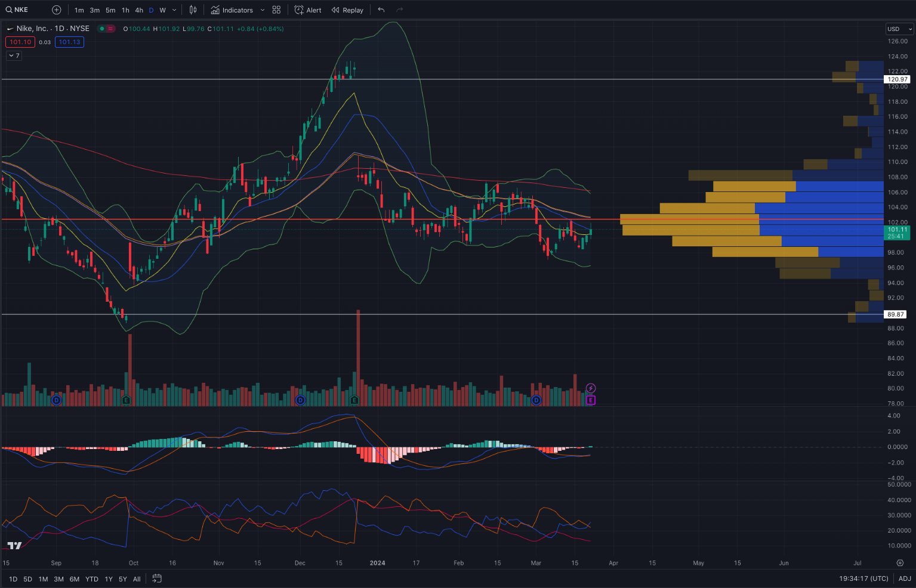Image resolution: width=916 pixels, height=588 pixels.
Task: Switch to the 1h interval
Action: click(125, 10)
